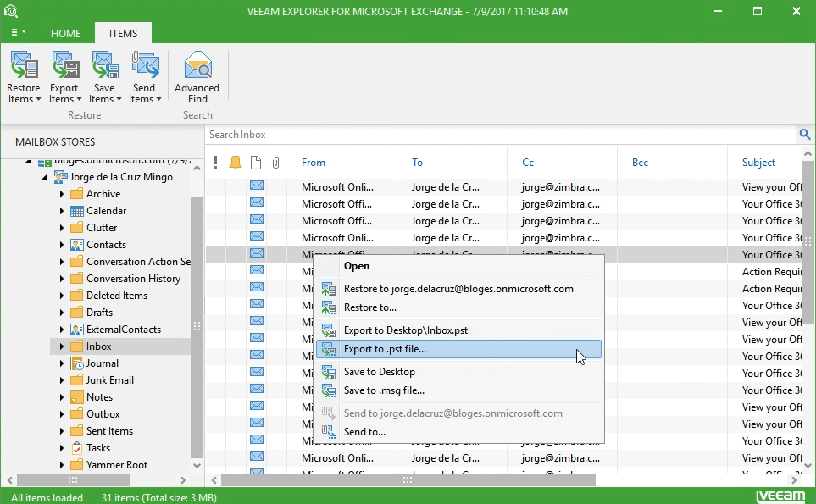816x504 pixels.
Task: Select the Clutter folder
Action: (x=102, y=228)
